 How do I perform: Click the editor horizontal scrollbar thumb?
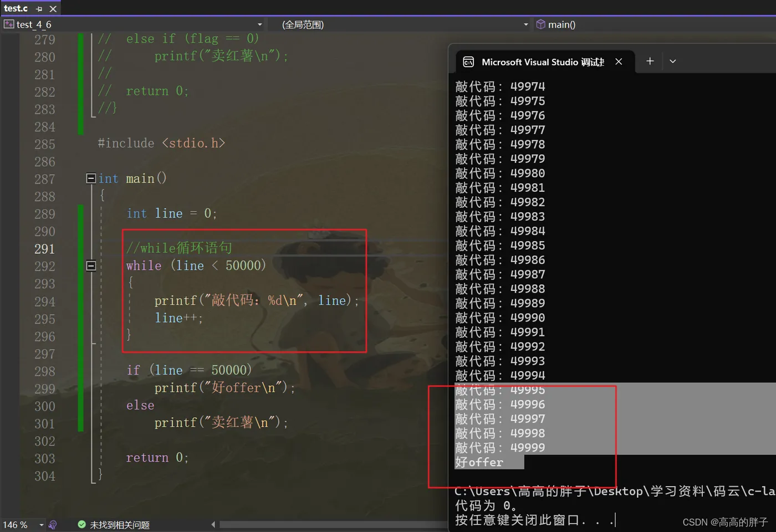333,524
